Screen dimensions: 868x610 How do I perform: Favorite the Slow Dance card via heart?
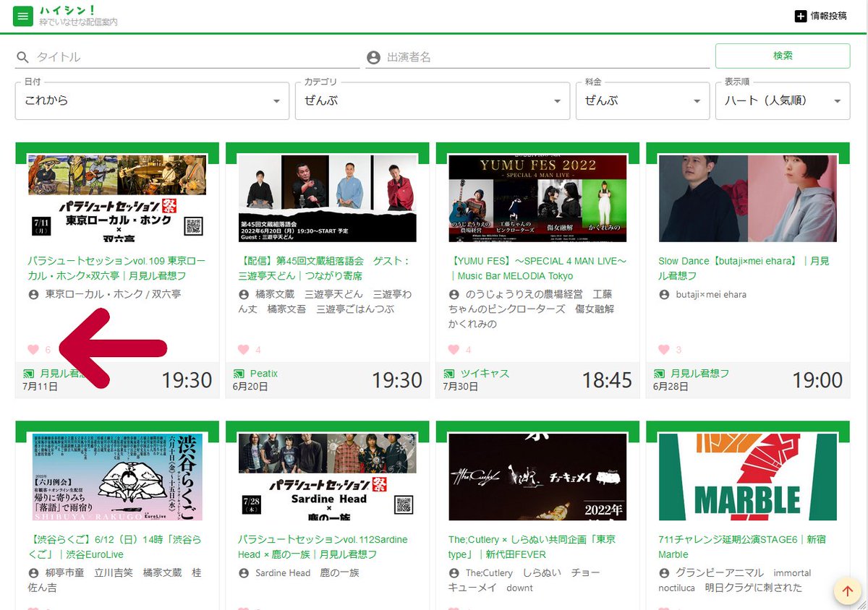663,350
